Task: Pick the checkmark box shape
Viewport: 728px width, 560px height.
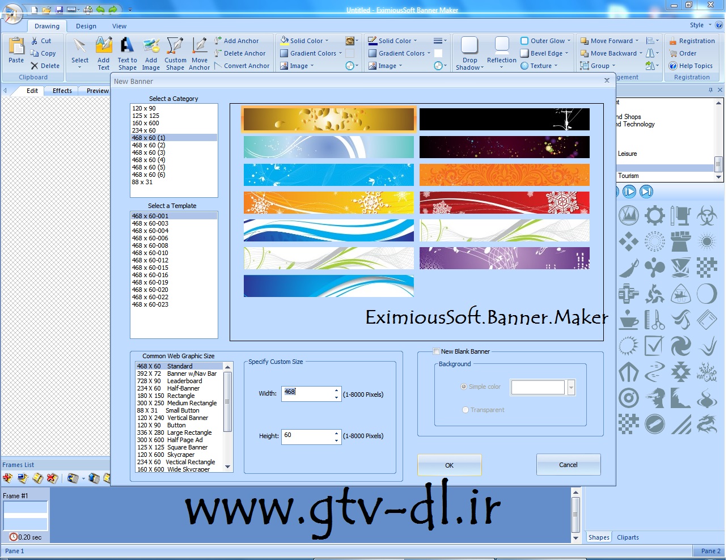Action: (x=655, y=346)
